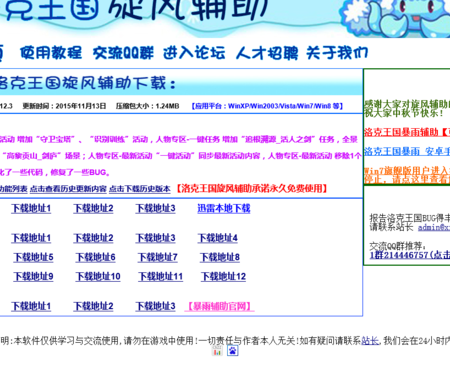Click the 站长 link in the disclaimer
This screenshot has width=450, height=370.
(370, 341)
